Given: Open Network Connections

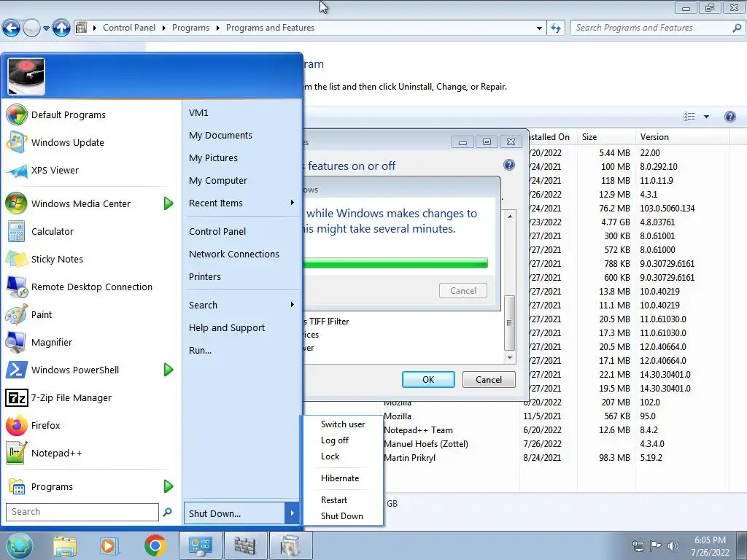Looking at the screenshot, I should pyautogui.click(x=234, y=254).
